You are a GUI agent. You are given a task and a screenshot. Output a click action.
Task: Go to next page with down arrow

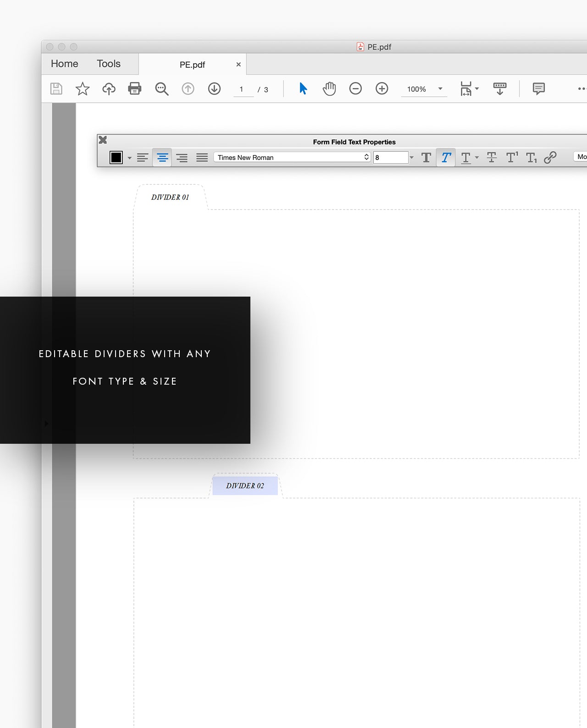tap(214, 88)
